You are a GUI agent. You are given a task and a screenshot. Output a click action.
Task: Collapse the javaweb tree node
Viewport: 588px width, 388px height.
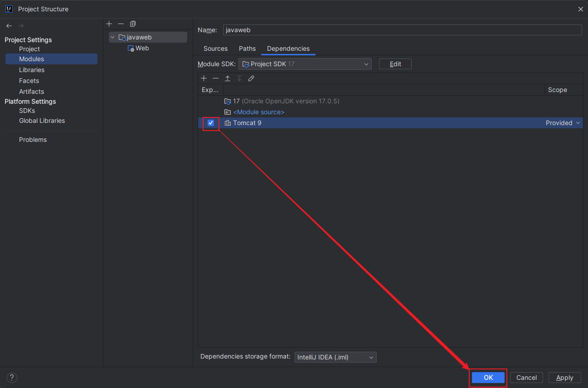(112, 37)
